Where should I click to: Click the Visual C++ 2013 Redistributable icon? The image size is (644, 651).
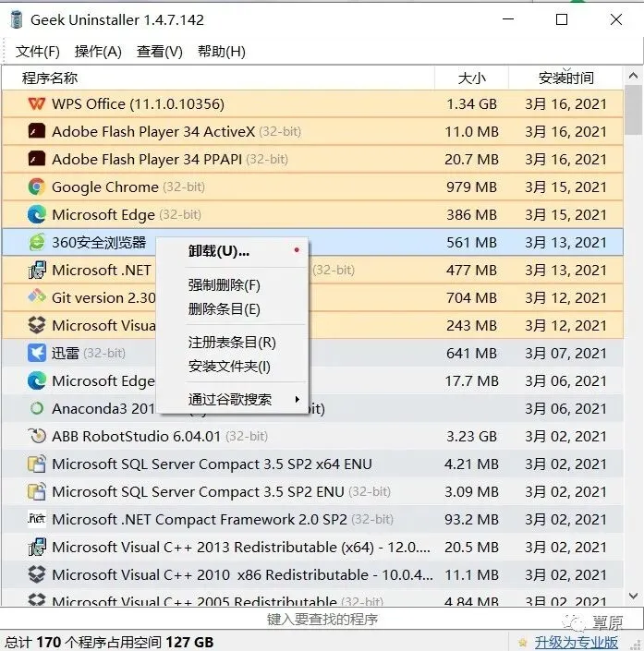(x=37, y=547)
